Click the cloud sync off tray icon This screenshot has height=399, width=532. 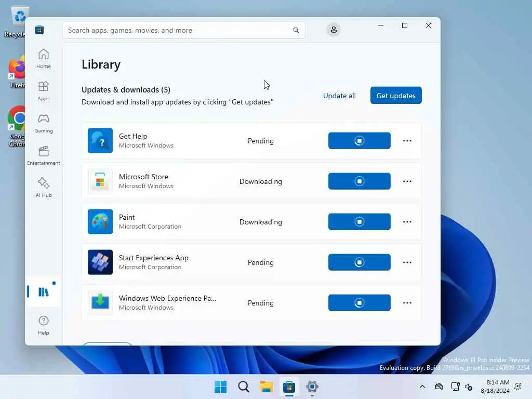(439, 387)
